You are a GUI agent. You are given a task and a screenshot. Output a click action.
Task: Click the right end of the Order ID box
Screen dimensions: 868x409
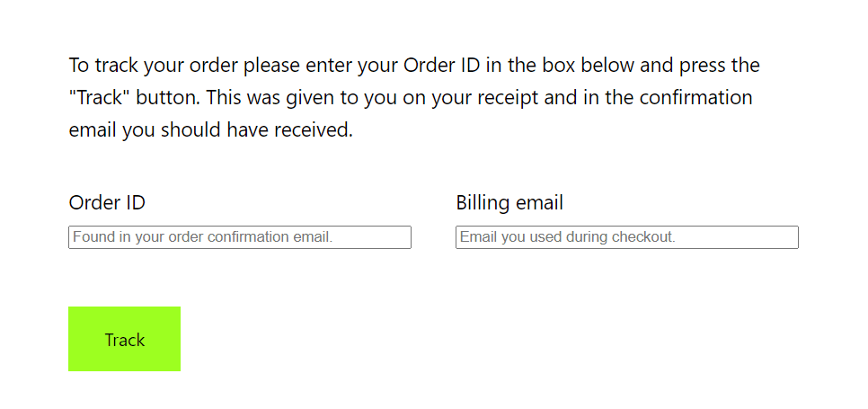[x=403, y=237]
